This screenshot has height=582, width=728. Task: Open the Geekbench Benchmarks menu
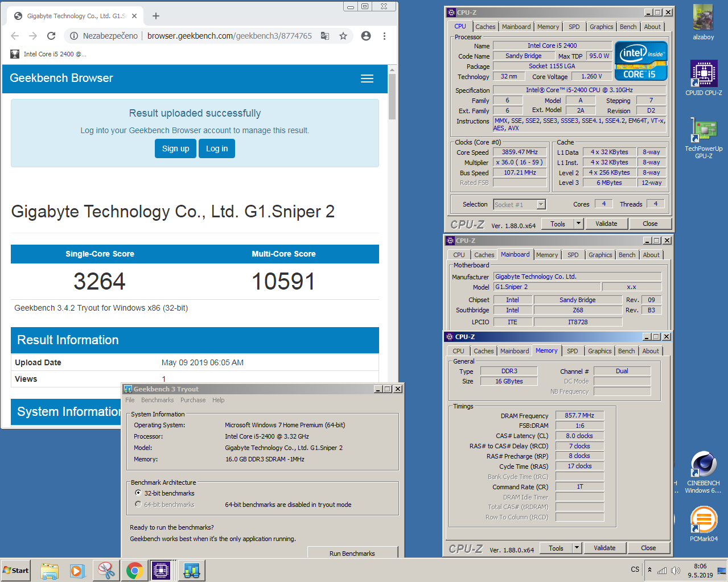[x=157, y=400]
